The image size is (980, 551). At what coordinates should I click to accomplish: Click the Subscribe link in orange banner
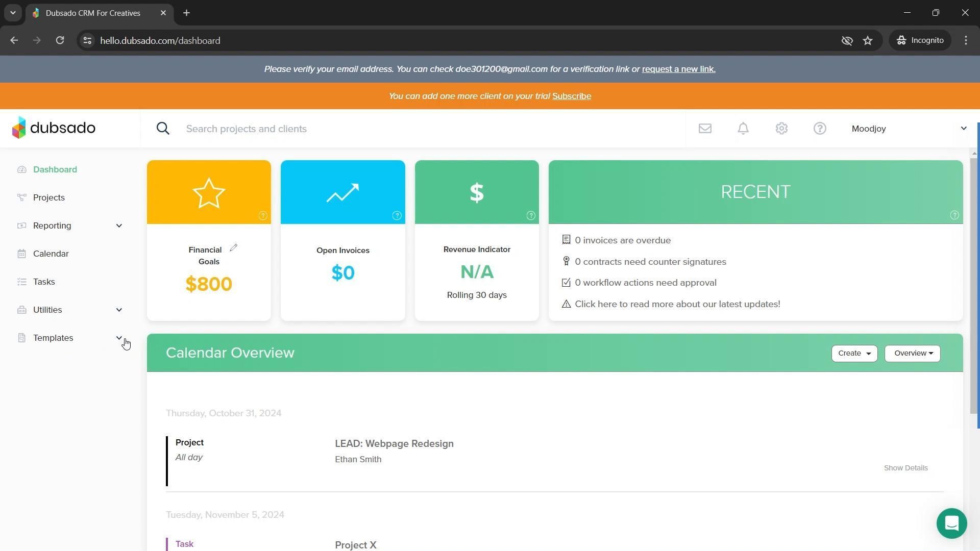tap(571, 96)
